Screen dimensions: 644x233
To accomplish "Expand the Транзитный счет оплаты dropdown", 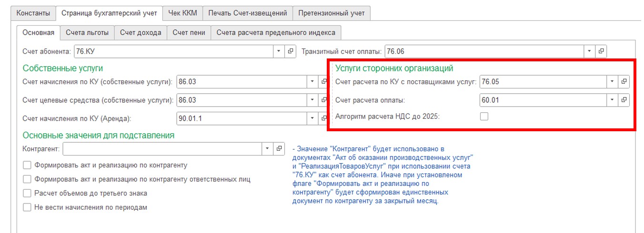I will (x=590, y=51).
